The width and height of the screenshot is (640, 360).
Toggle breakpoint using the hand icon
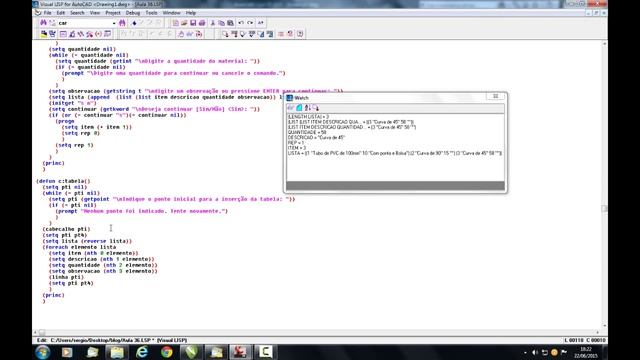(x=181, y=34)
